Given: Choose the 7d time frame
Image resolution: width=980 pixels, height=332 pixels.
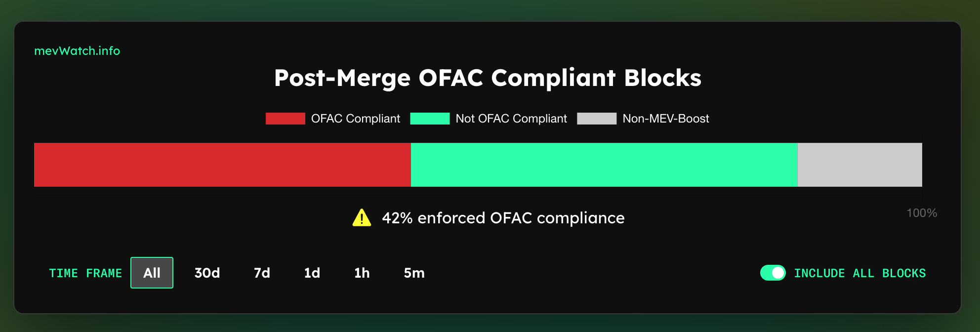Looking at the screenshot, I should pyautogui.click(x=262, y=273).
